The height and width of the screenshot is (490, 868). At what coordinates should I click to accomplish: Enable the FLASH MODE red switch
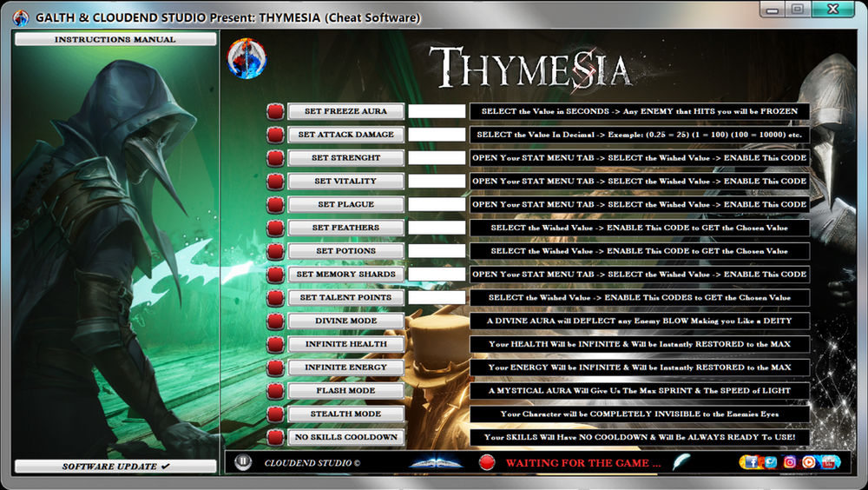[275, 391]
